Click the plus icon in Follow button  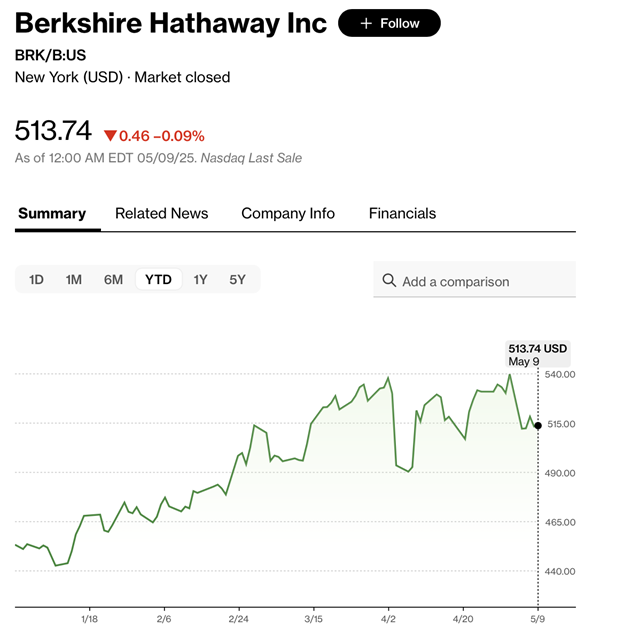pyautogui.click(x=366, y=23)
